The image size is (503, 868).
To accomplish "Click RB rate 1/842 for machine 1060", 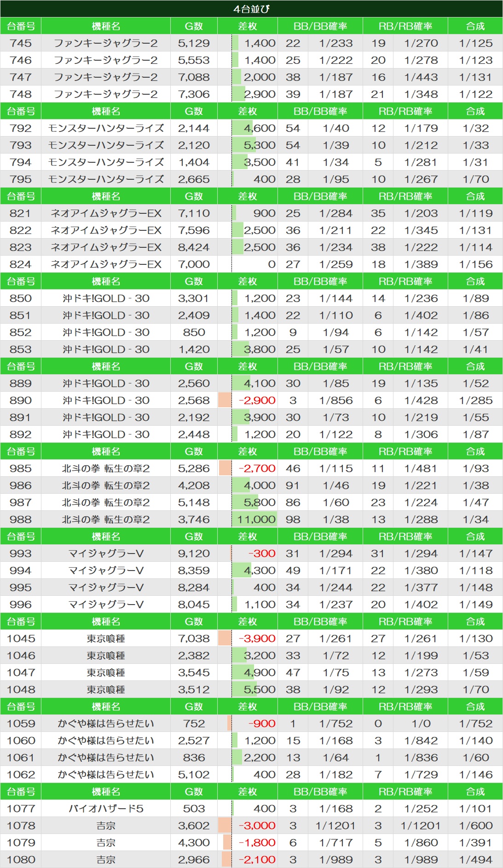I will (x=421, y=741).
